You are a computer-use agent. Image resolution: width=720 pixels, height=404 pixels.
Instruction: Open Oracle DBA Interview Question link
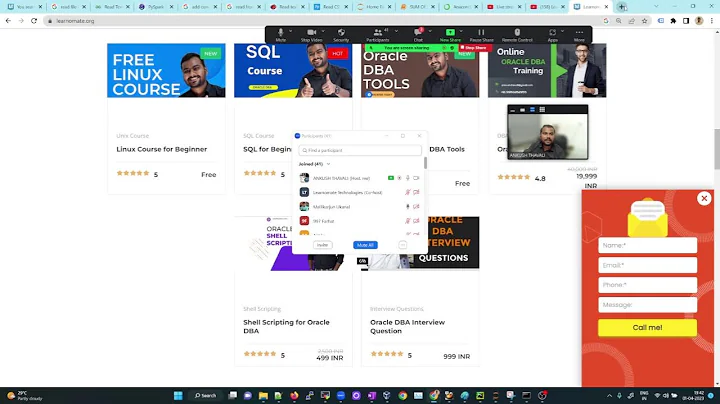point(408,326)
